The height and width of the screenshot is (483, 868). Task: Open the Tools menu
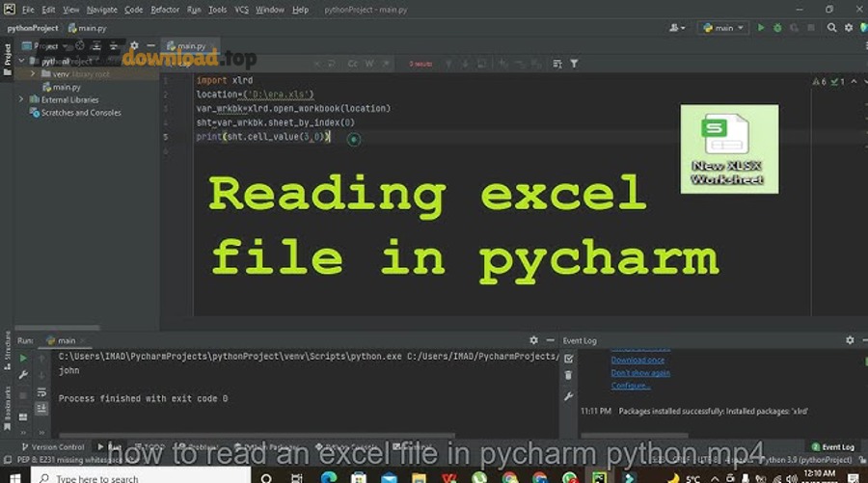[x=218, y=10]
